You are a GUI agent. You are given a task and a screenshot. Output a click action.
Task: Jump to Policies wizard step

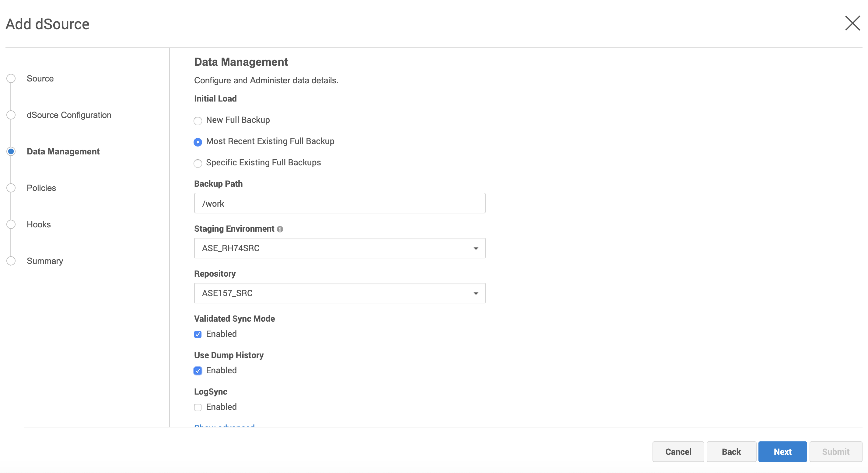pos(41,188)
